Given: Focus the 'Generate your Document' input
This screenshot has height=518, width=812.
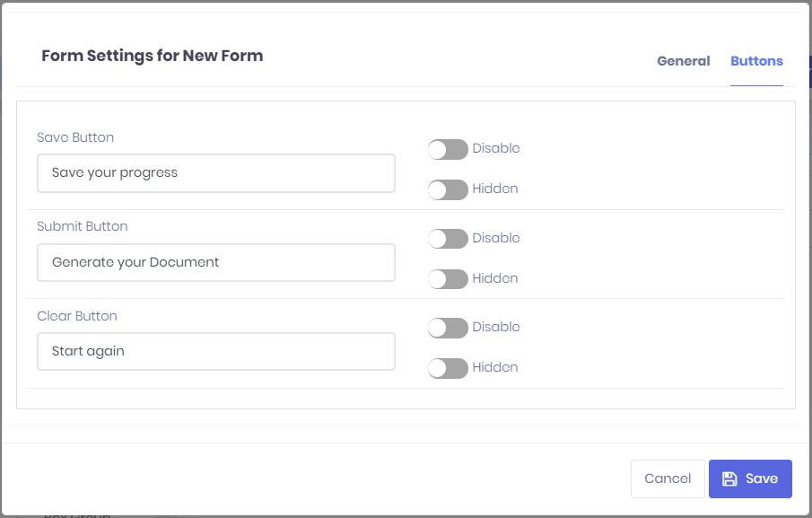Looking at the screenshot, I should [x=215, y=262].
